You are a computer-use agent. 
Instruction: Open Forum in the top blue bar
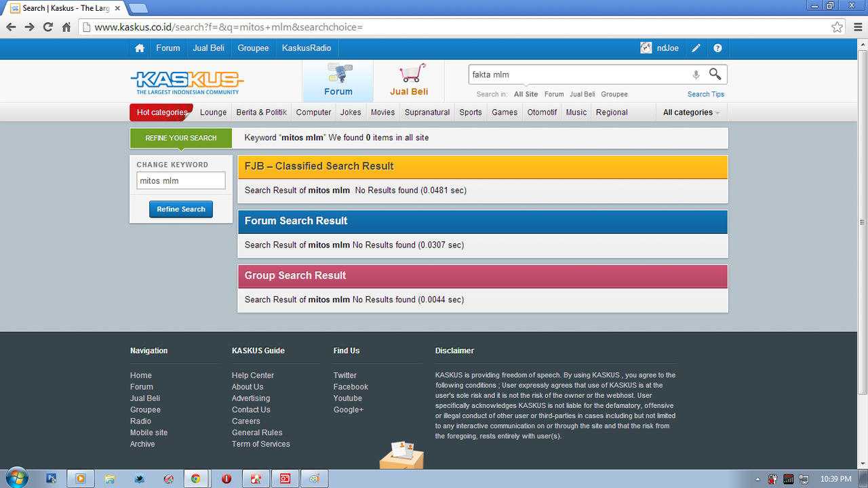[168, 48]
